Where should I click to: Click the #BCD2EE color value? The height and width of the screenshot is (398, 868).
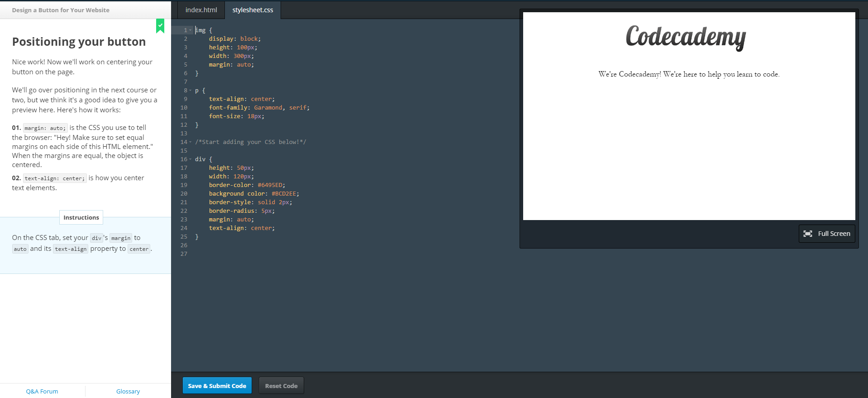point(284,194)
